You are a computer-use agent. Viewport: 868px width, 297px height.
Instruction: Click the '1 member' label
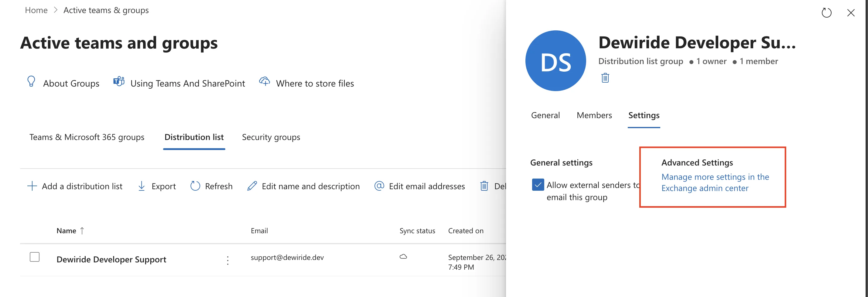pyautogui.click(x=758, y=61)
